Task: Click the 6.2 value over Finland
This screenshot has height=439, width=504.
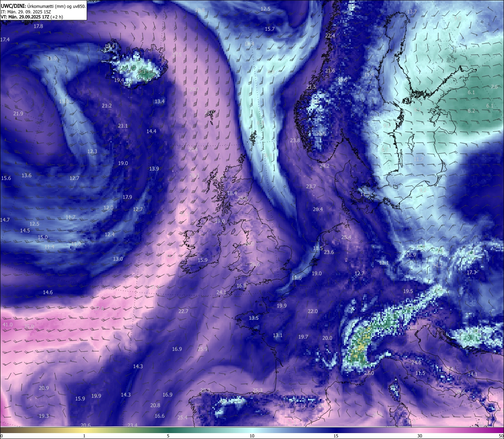Action: (x=471, y=111)
